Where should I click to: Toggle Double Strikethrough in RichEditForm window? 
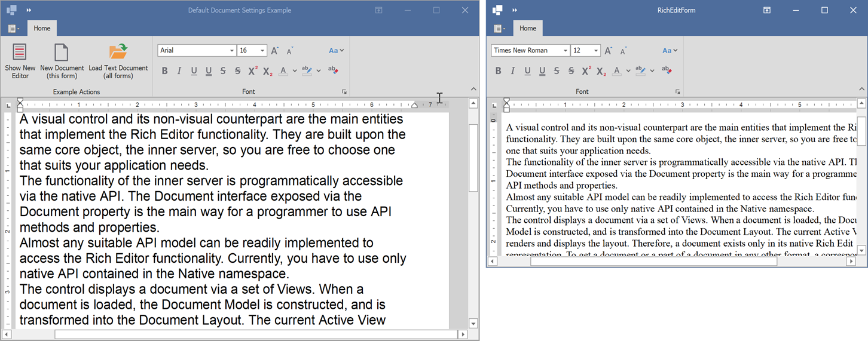pos(571,70)
